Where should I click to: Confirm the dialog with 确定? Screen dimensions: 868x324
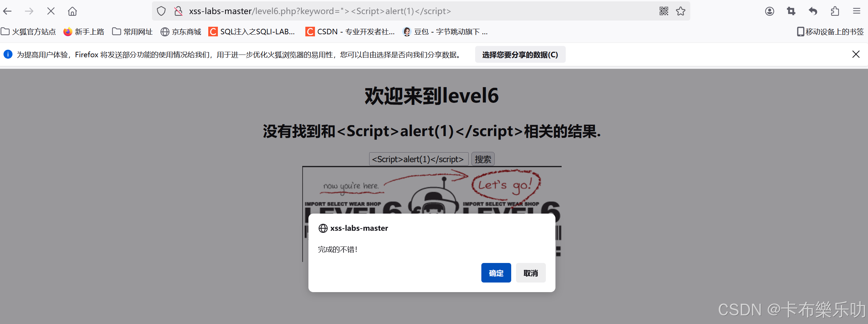(496, 273)
